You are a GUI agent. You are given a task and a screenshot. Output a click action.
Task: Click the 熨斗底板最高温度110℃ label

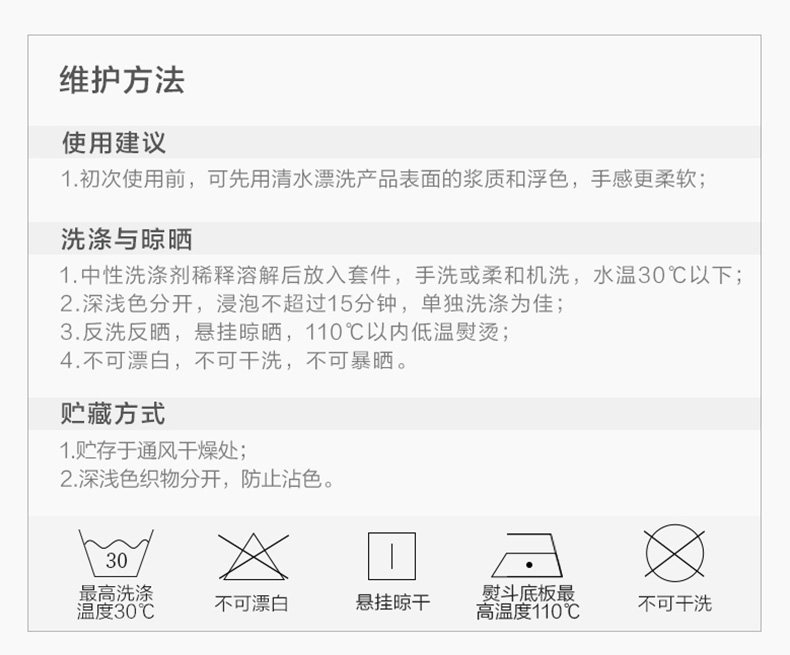click(x=528, y=602)
